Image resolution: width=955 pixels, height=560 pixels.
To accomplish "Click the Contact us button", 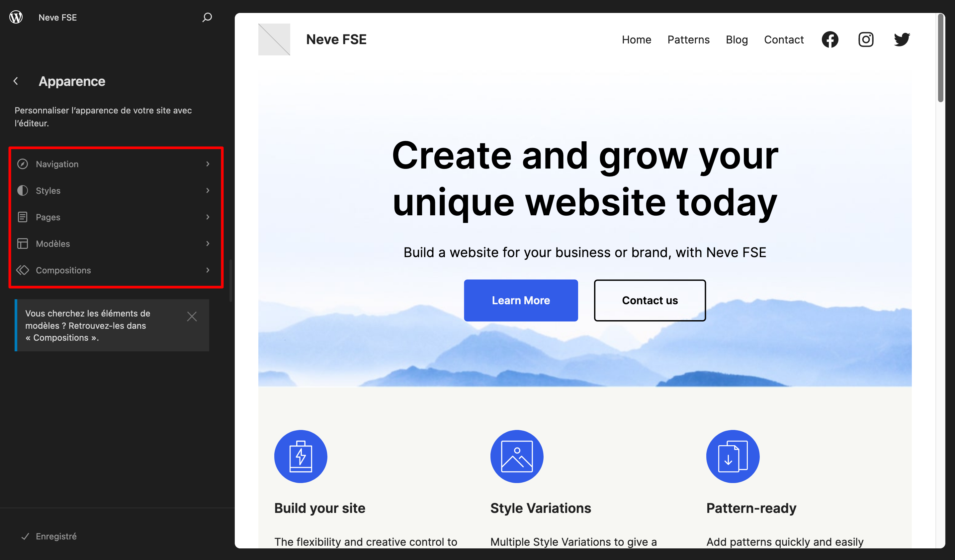I will (650, 300).
